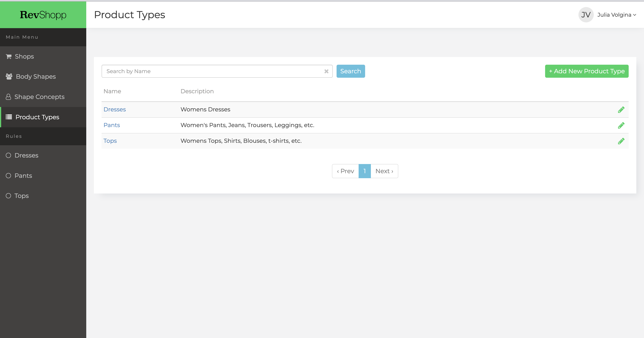
Task: Click 'Womens Tops, Shirts, Blouses, t-shirts, etc.' text
Action: 241,141
